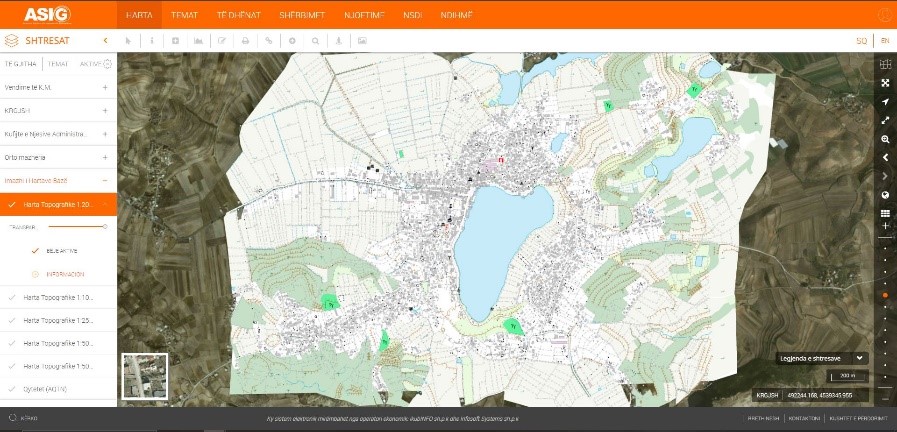Toggle the map grid icon
897x432 pixels.
point(885,64)
